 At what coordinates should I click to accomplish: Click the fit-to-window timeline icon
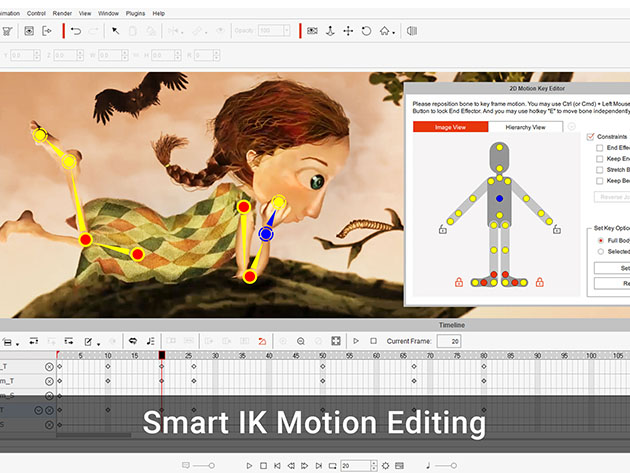[336, 341]
